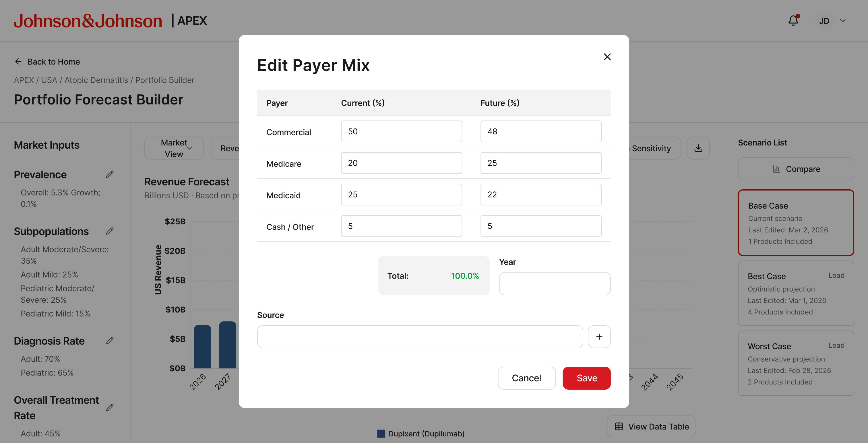The image size is (868, 443).
Task: Click the Commercial row label
Action: (288, 132)
